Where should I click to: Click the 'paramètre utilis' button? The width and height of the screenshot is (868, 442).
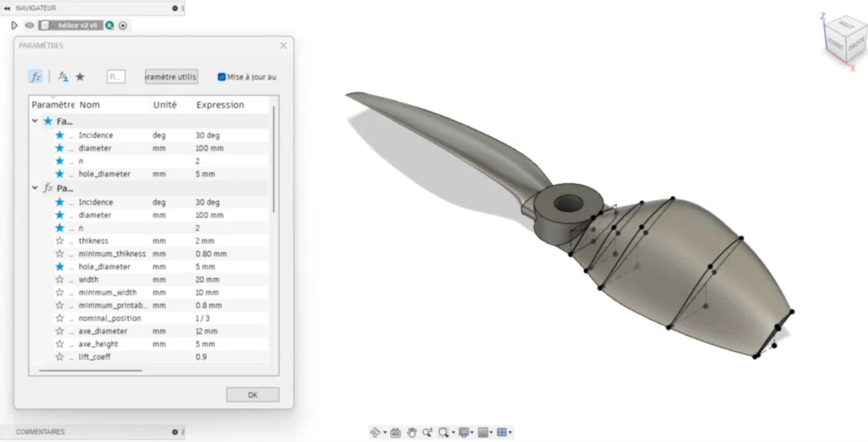coord(171,76)
